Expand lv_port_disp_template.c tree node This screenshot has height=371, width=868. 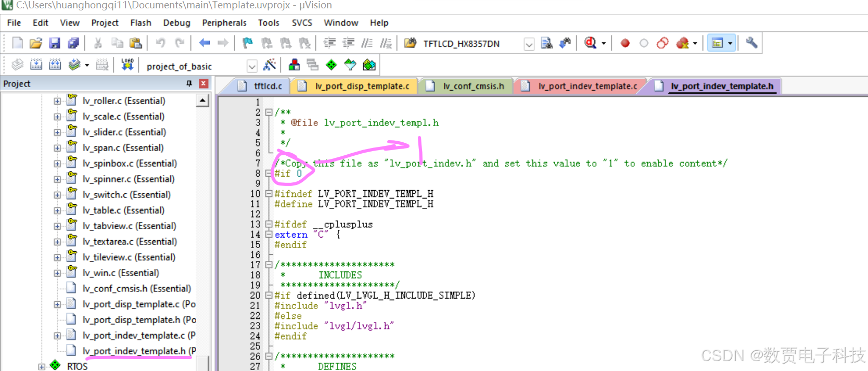coord(57,304)
